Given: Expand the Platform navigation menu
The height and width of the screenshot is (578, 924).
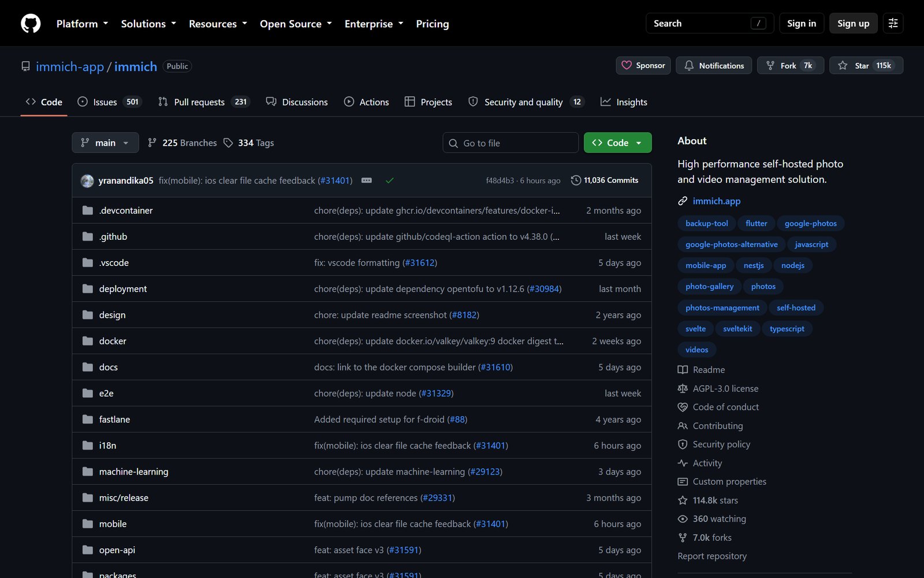Looking at the screenshot, I should coord(82,24).
